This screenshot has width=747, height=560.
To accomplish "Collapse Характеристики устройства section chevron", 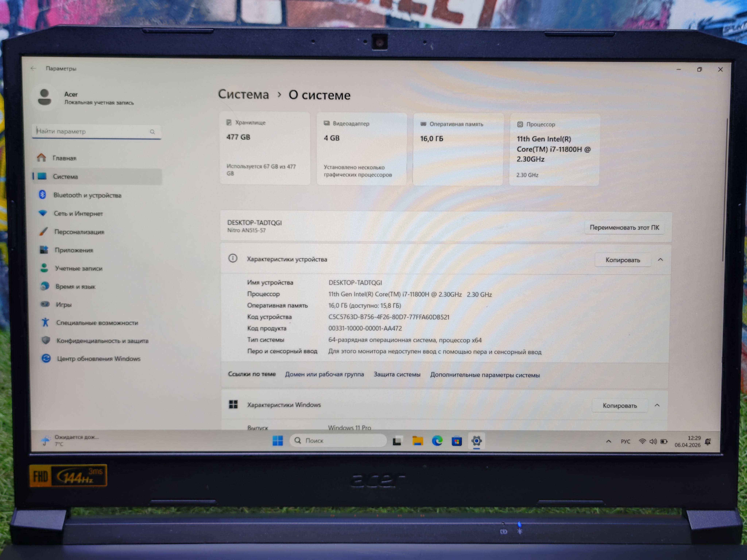I will click(660, 260).
